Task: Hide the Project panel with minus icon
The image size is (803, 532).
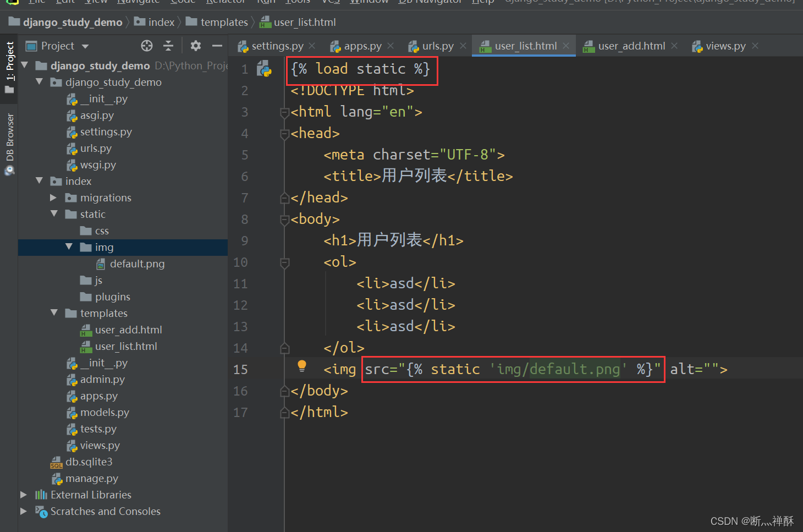Action: point(217,46)
